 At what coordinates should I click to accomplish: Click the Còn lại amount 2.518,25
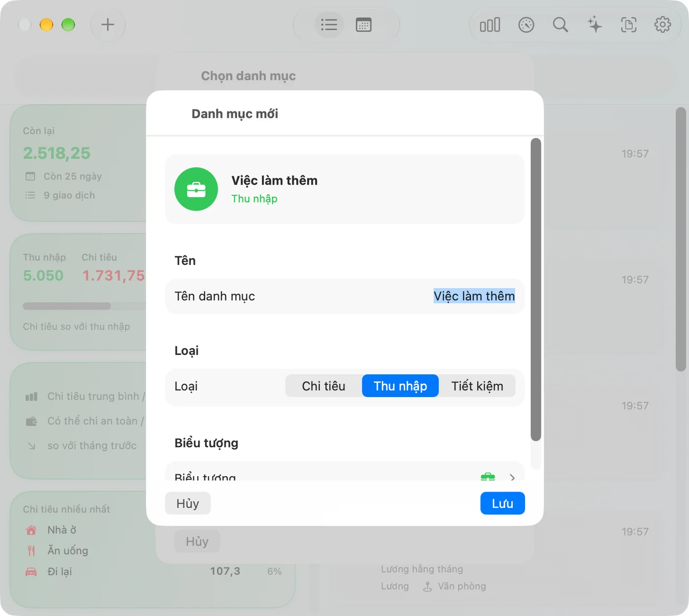click(57, 153)
